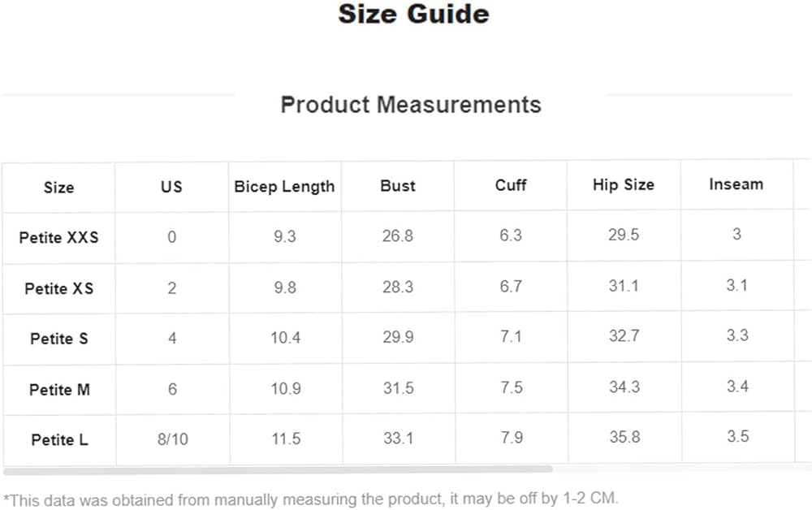The height and width of the screenshot is (510, 812).
Task: Select the Petite XXS row label
Action: pyautogui.click(x=58, y=238)
